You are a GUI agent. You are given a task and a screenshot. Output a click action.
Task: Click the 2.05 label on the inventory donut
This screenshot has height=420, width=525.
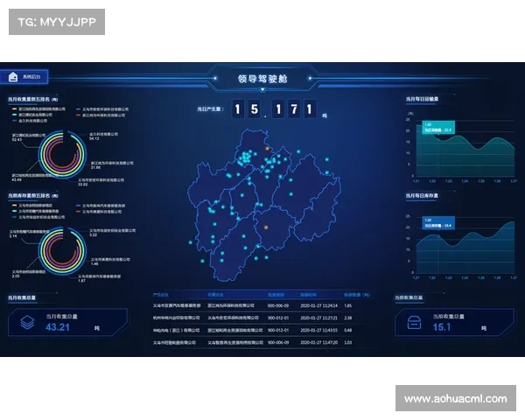pos(16,276)
